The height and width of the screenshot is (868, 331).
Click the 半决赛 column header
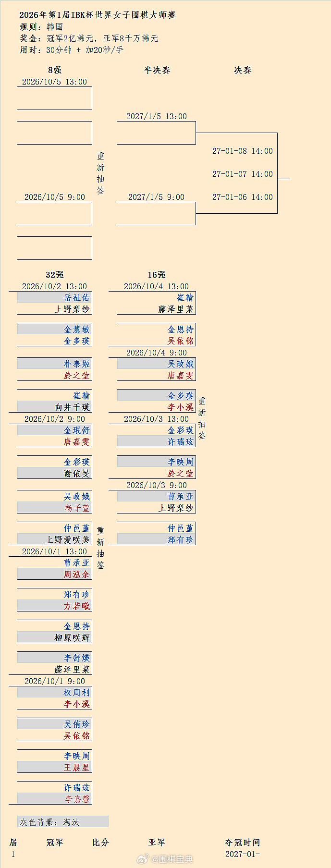(x=157, y=70)
